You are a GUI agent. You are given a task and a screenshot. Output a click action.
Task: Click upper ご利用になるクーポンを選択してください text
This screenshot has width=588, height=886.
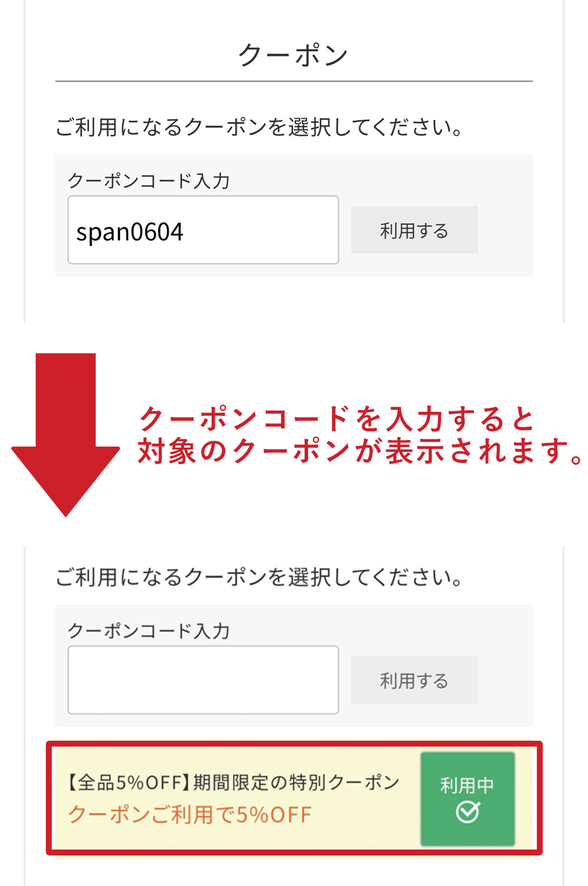pyautogui.click(x=260, y=127)
